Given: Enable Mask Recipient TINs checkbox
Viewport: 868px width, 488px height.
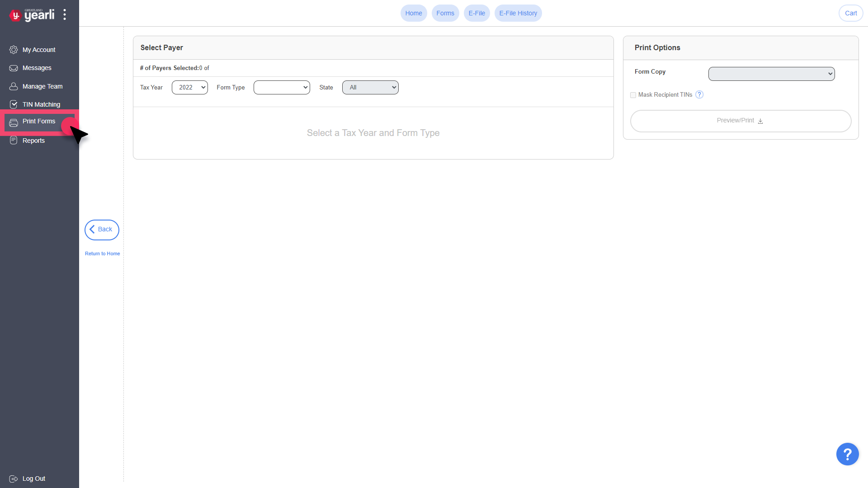Looking at the screenshot, I should (633, 95).
